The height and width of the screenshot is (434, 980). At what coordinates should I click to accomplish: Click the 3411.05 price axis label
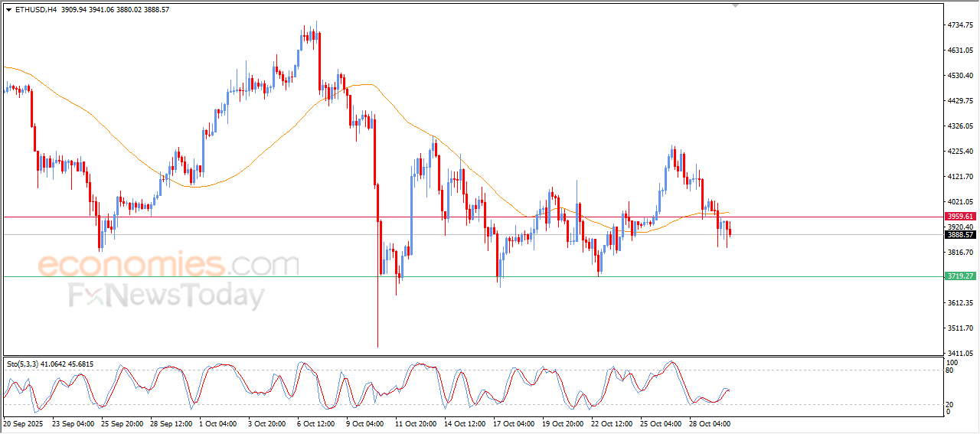point(960,354)
